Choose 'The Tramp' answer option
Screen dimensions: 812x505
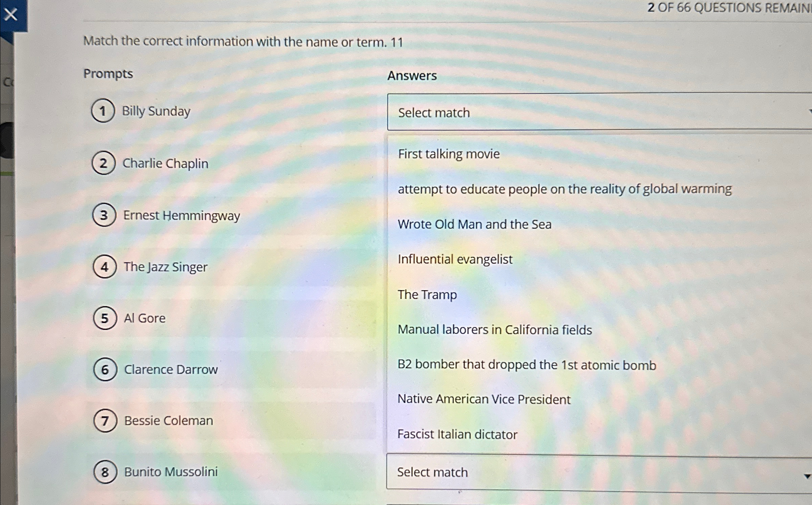pos(427,295)
